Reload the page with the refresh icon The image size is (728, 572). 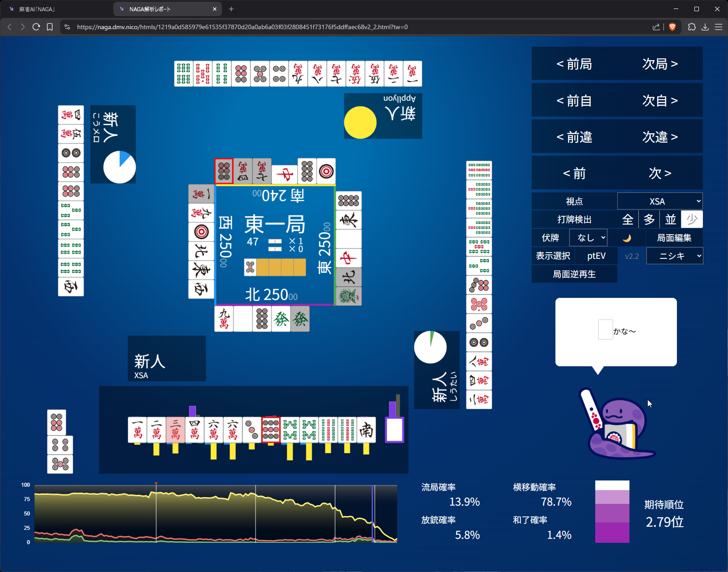pos(36,27)
